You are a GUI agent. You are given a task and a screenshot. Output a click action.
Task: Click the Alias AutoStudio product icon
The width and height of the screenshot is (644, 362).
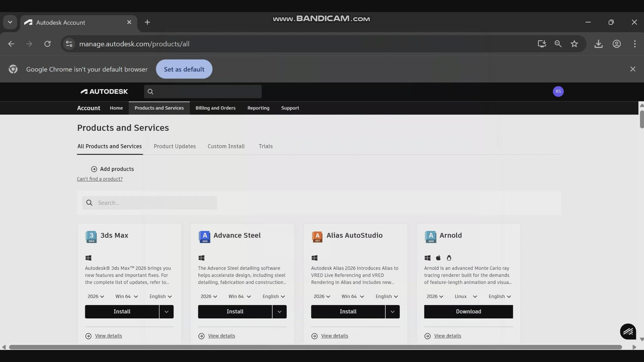click(317, 236)
